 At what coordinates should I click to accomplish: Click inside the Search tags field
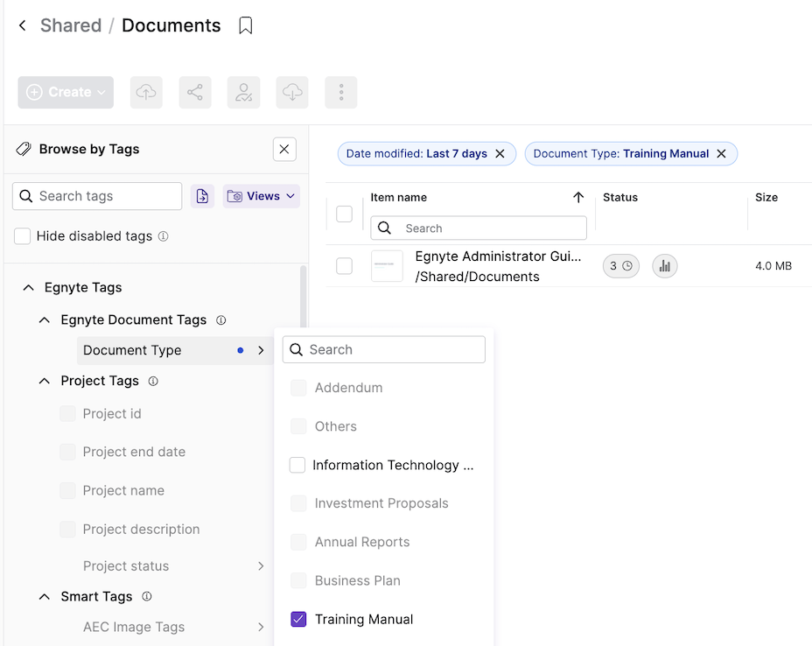tap(96, 195)
